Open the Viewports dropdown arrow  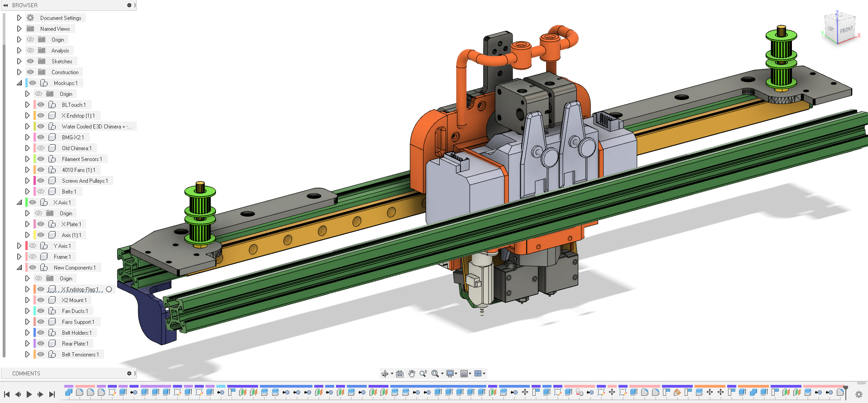tap(484, 374)
